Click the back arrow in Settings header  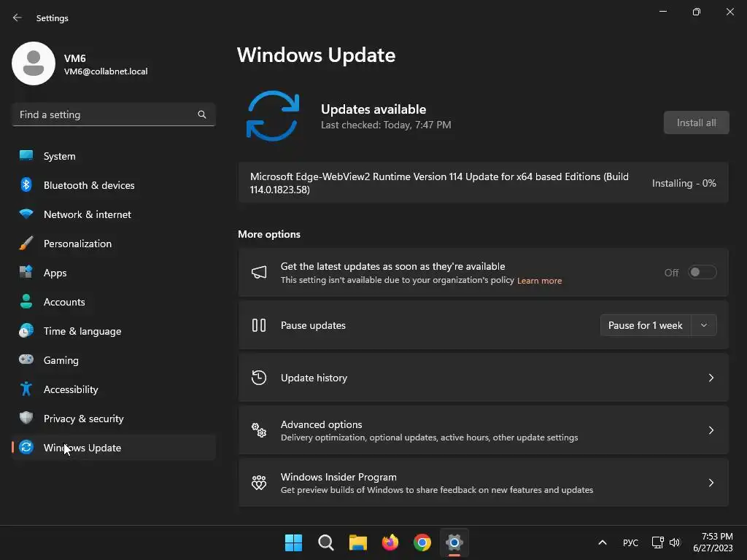click(x=18, y=17)
